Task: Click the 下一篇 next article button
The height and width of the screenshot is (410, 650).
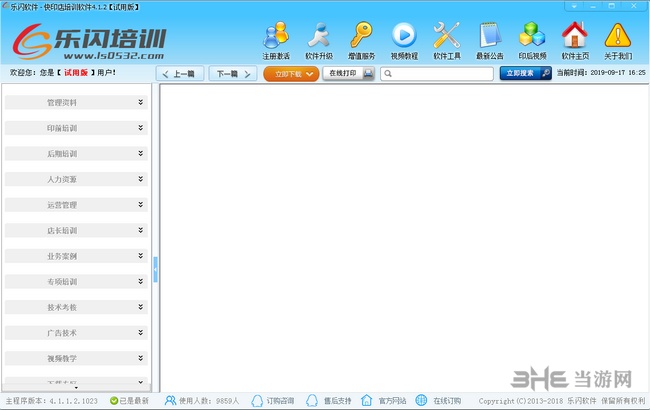Action: coord(231,73)
